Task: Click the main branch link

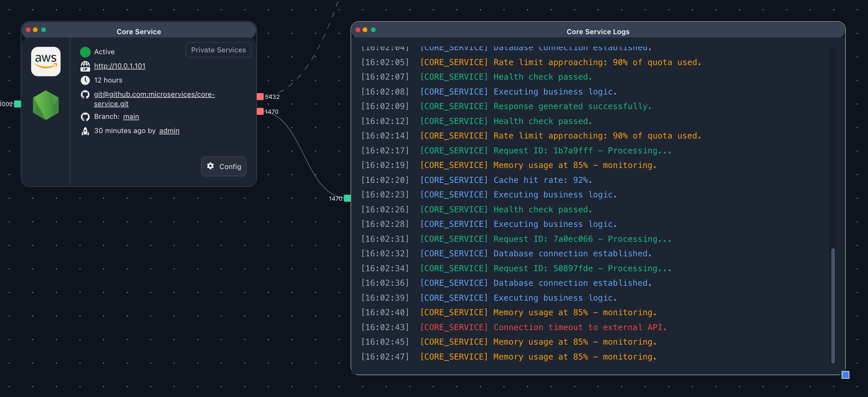Action: coord(131,116)
